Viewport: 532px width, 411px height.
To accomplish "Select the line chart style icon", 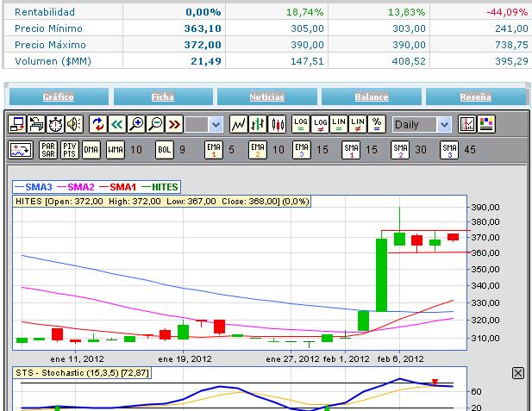I will [240, 124].
